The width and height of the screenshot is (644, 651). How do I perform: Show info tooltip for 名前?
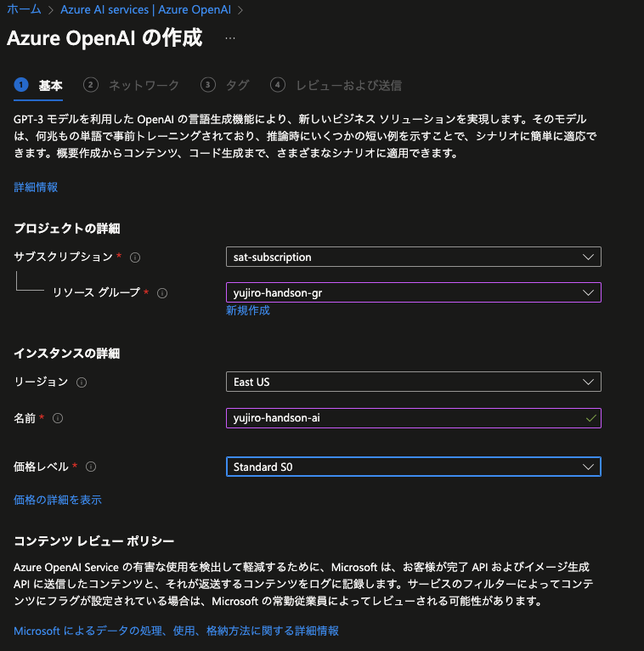tap(58, 418)
